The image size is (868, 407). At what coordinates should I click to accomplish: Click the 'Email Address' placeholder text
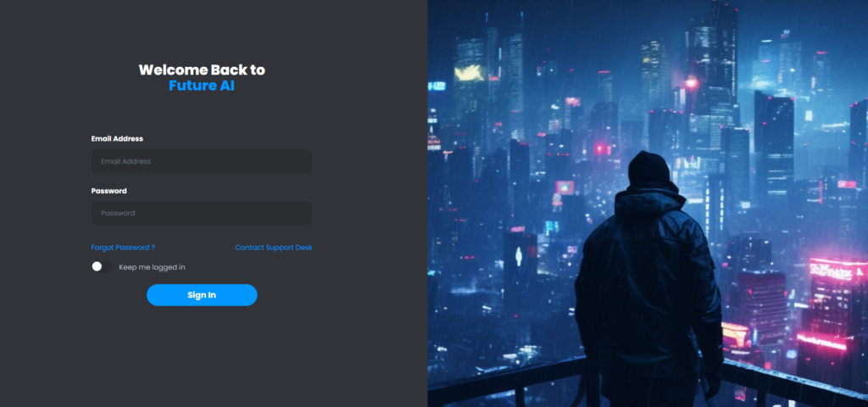[x=125, y=161]
